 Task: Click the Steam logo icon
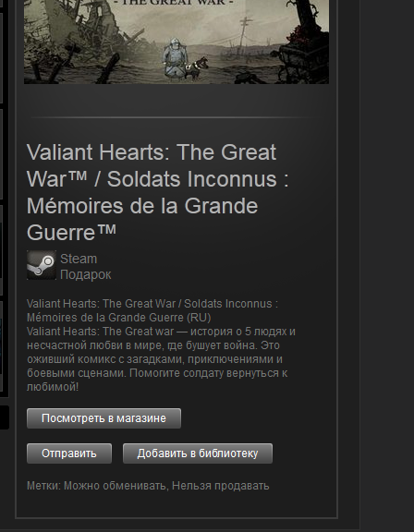point(42,265)
